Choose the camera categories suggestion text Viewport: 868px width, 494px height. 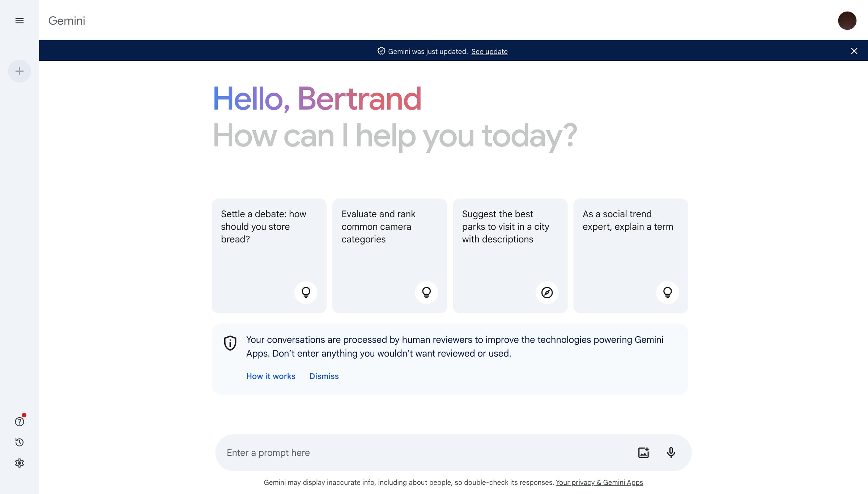(x=378, y=227)
